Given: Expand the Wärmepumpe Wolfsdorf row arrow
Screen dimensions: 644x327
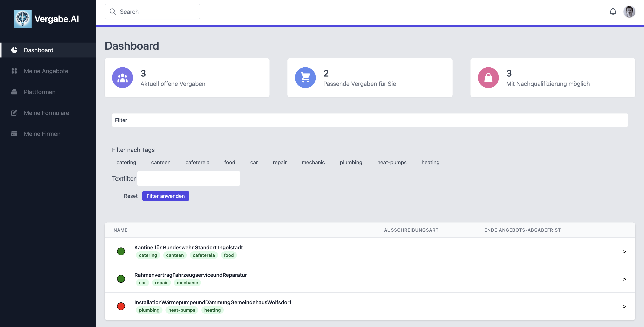Looking at the screenshot, I should 625,306.
